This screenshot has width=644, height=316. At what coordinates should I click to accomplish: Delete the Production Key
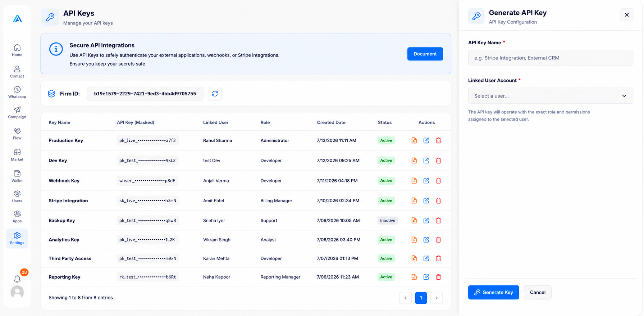coord(438,140)
